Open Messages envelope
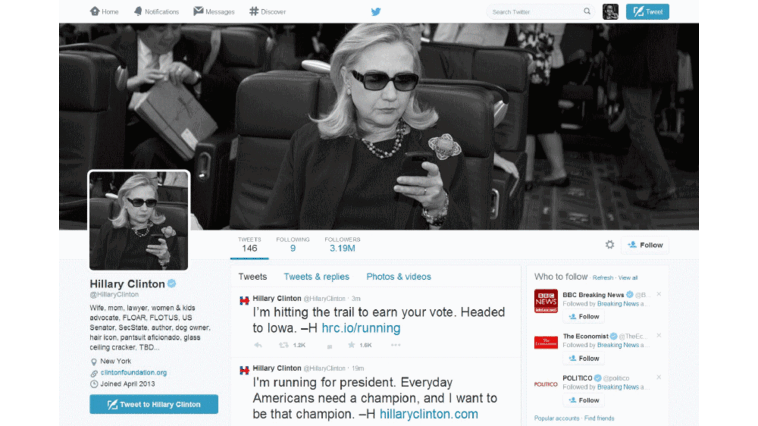The height and width of the screenshot is (426, 758). (x=214, y=12)
